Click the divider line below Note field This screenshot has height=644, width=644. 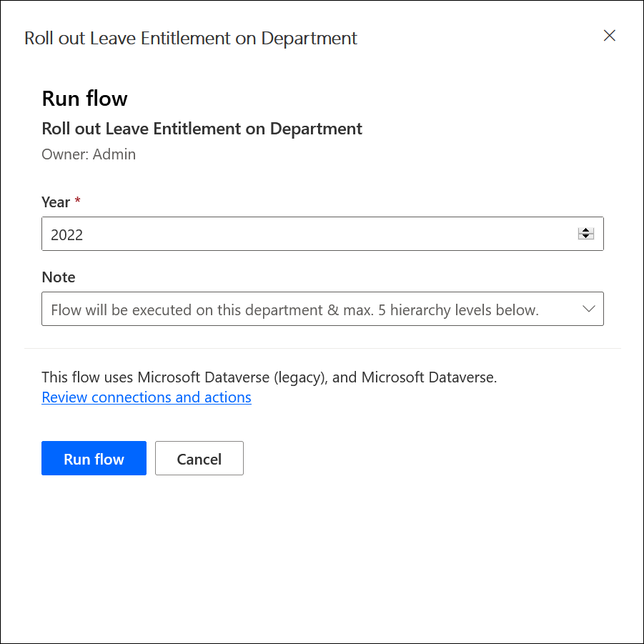tap(322, 348)
